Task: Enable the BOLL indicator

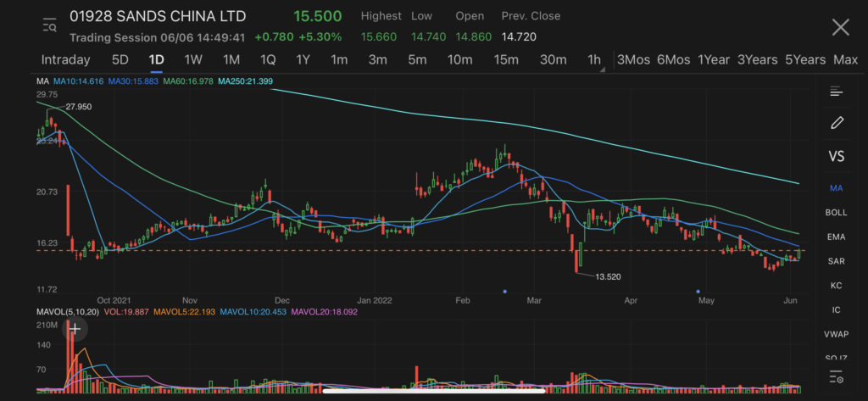Action: (x=836, y=213)
